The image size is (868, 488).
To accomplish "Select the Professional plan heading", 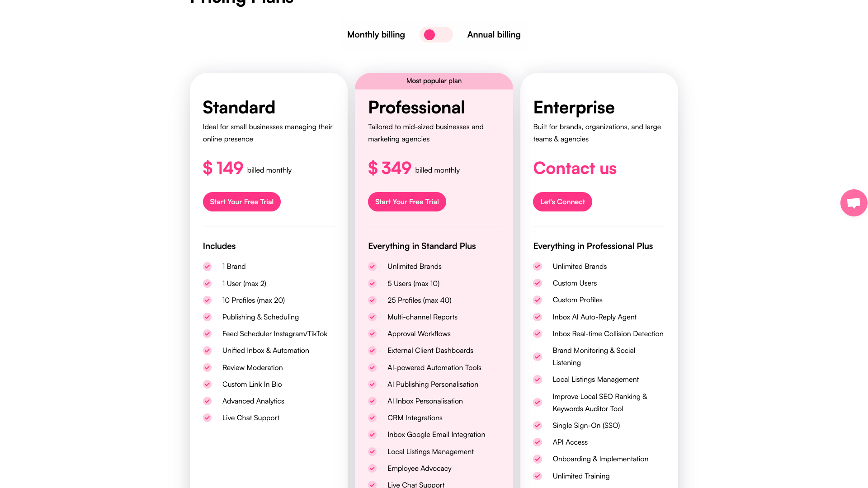I will tap(416, 108).
